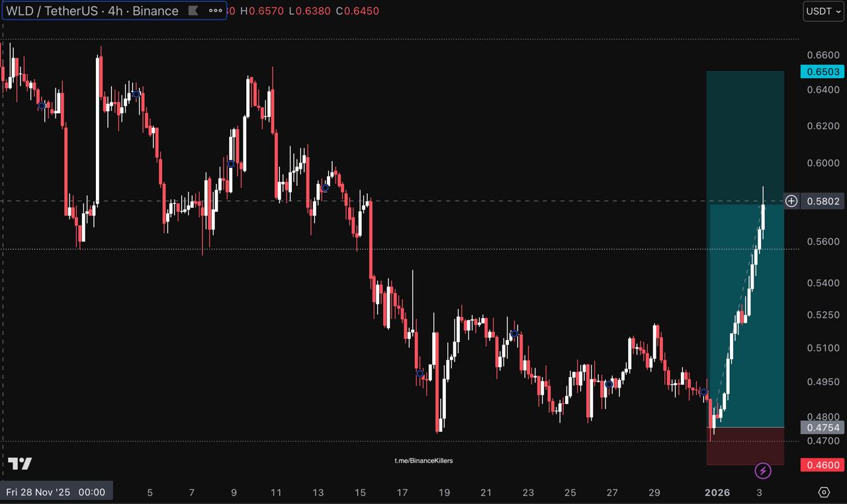Select the red 0.4600 stop price label
Screen dimensions: 847x504
pyautogui.click(x=821, y=465)
